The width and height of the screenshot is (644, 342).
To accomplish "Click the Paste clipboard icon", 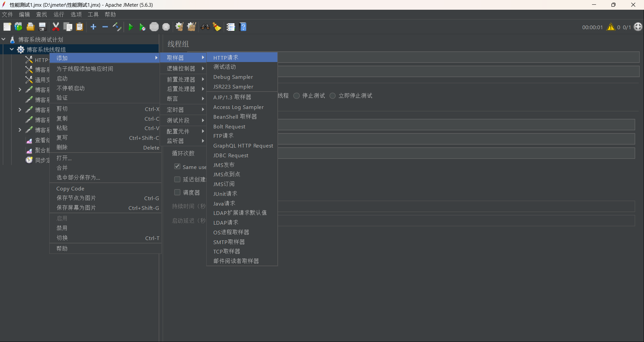I will pyautogui.click(x=79, y=27).
